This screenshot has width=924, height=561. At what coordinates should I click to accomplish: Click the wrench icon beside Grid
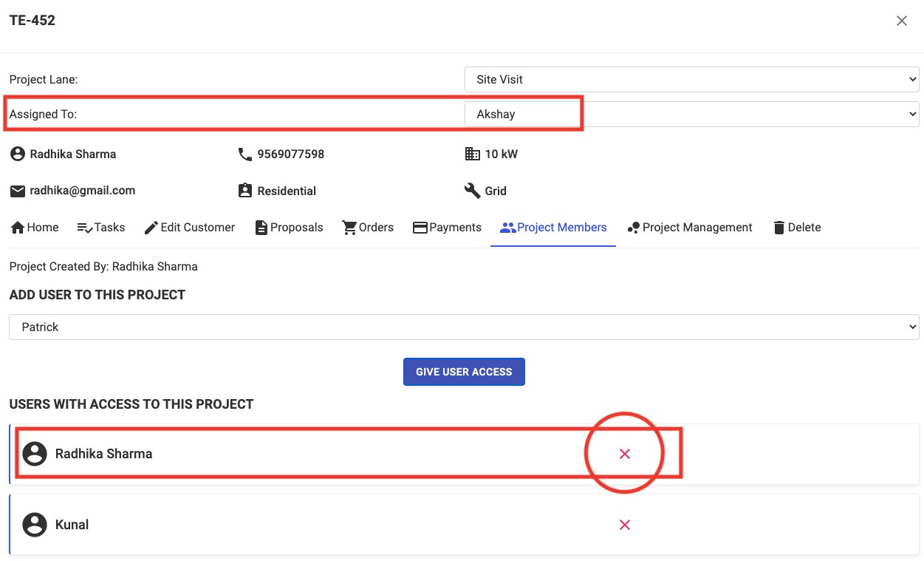472,191
